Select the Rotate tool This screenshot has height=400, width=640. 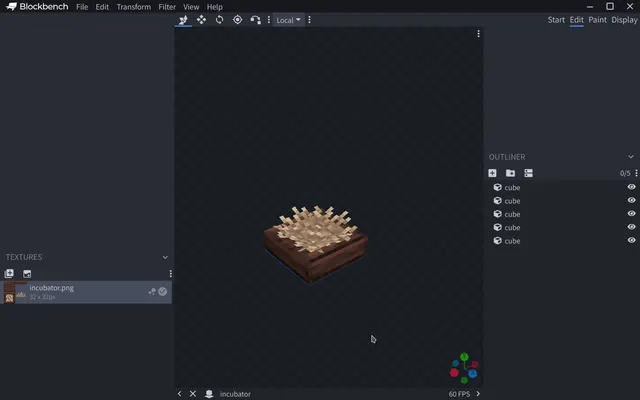point(220,20)
